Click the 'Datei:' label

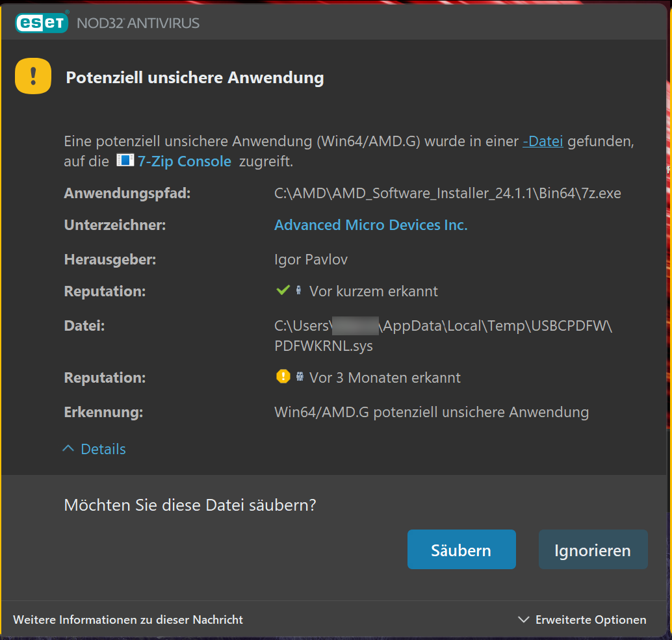(84, 326)
